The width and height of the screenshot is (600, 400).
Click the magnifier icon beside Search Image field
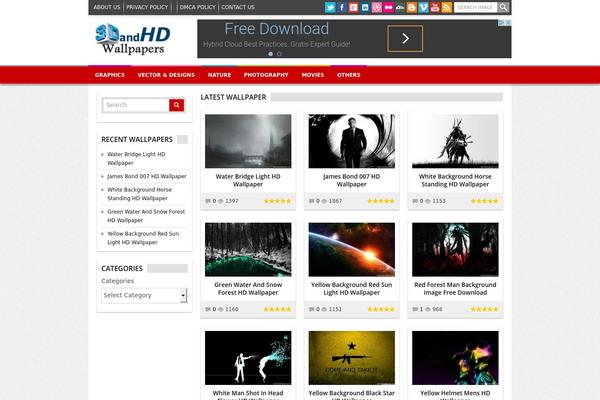[503, 7]
